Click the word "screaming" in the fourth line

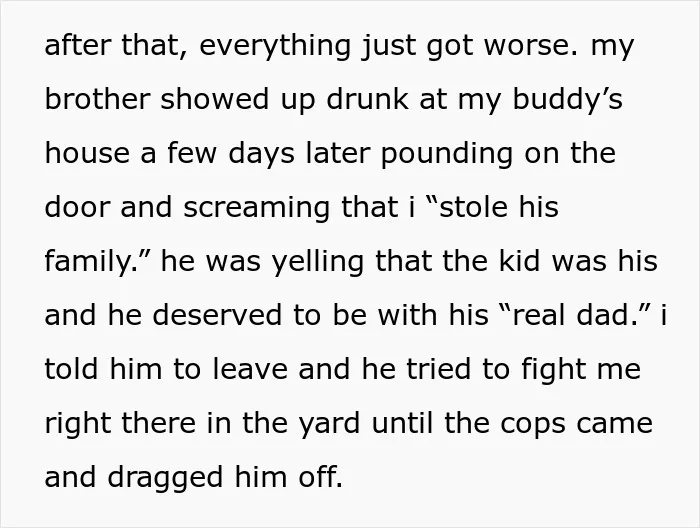256,209
